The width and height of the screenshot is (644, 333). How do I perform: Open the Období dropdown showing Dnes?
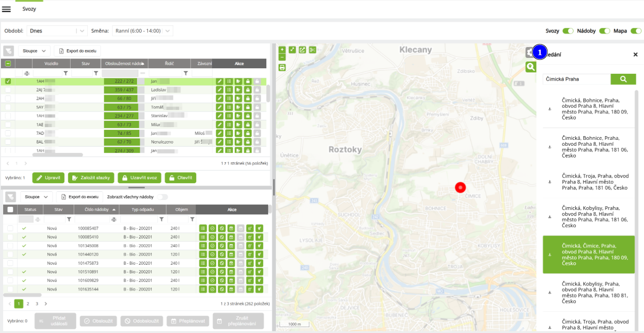click(x=56, y=31)
